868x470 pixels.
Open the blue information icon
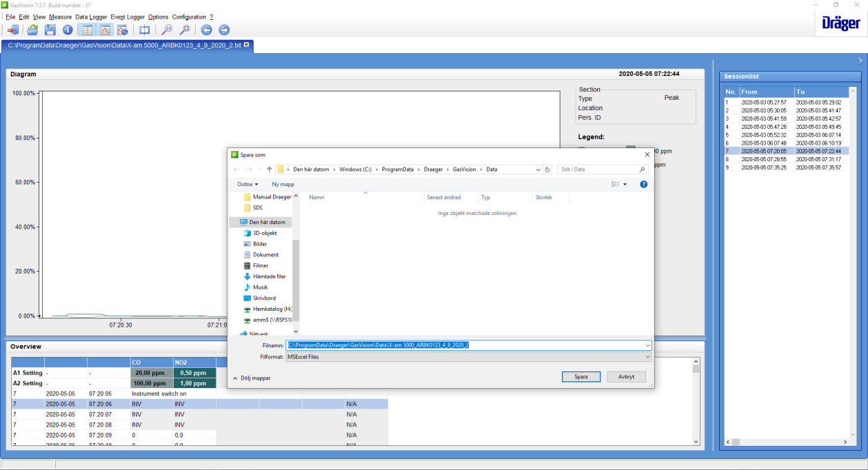tap(68, 30)
